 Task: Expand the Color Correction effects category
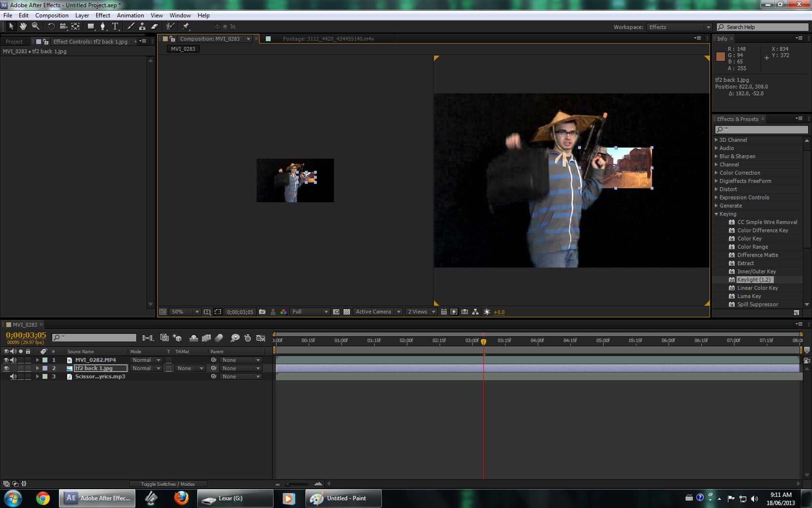click(716, 173)
